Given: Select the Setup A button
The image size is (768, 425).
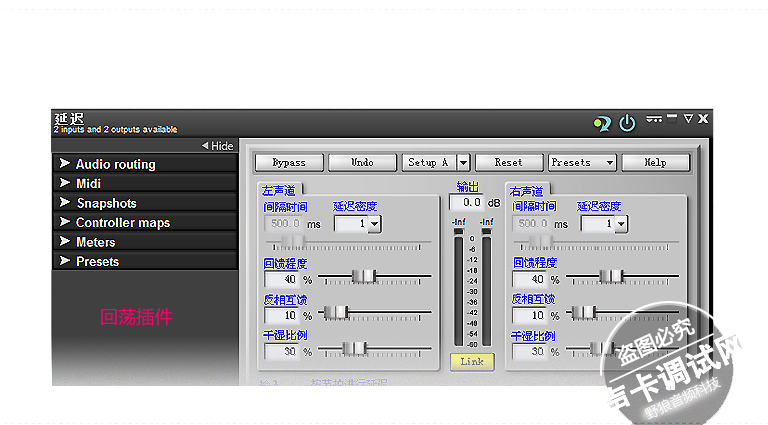Looking at the screenshot, I should point(429,163).
